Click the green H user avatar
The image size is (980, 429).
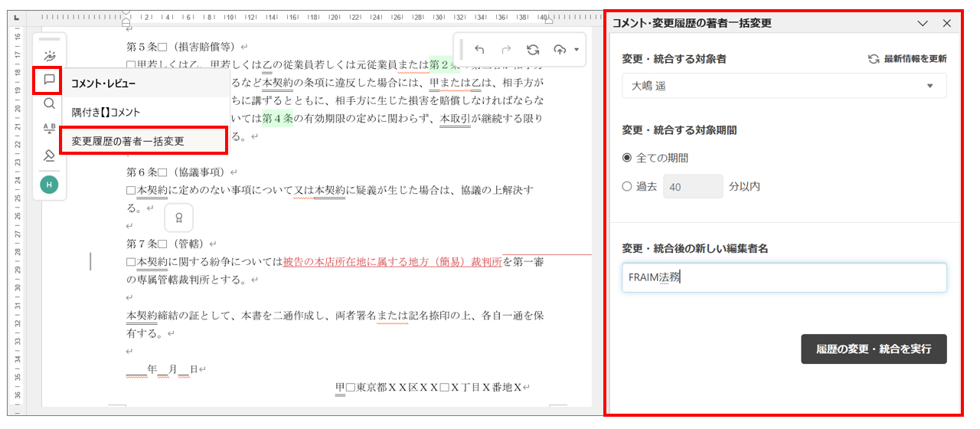click(x=50, y=184)
